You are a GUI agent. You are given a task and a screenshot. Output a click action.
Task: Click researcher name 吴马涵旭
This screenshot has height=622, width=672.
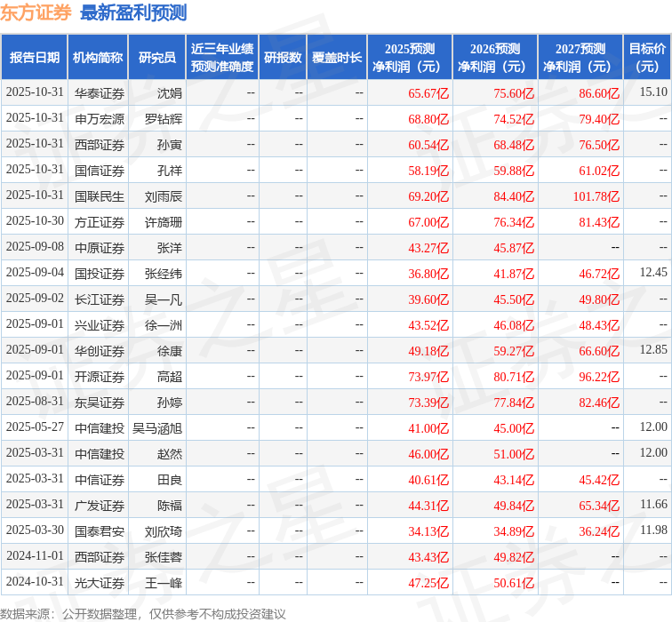click(157, 428)
